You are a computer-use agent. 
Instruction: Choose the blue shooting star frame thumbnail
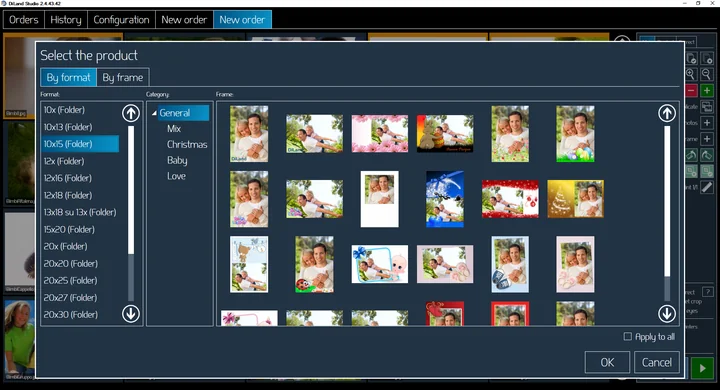coord(445,199)
